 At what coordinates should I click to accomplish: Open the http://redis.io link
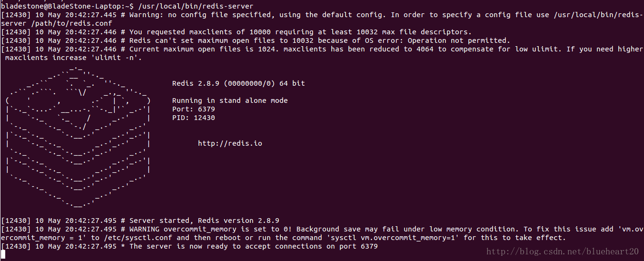point(230,143)
